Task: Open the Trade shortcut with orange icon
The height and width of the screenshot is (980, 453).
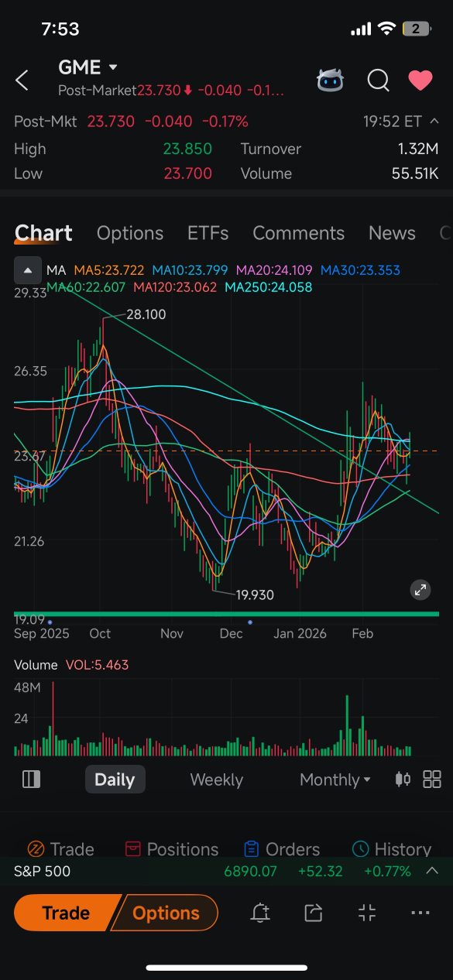Action: click(60, 849)
